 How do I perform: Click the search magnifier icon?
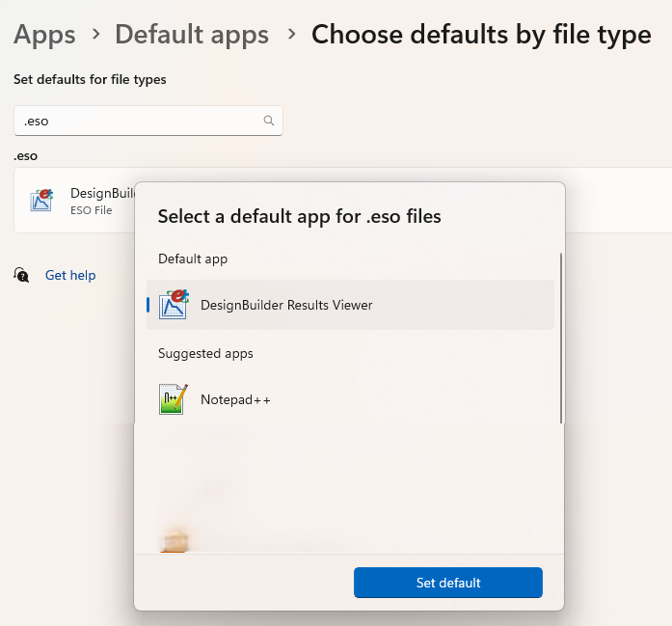[x=269, y=122]
